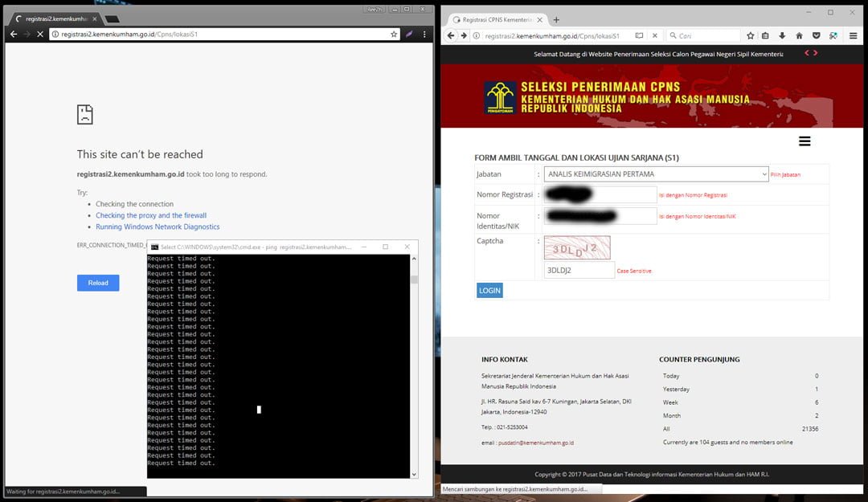Expand the Jabatan dropdown
Screen dimensions: 868x502
pyautogui.click(x=656, y=174)
